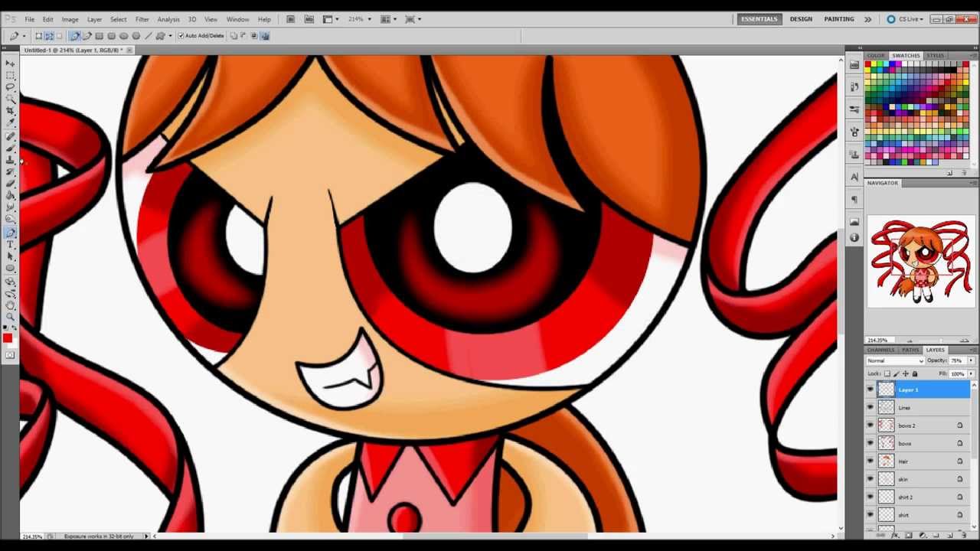Click the Add layer mask icon

[909, 535]
